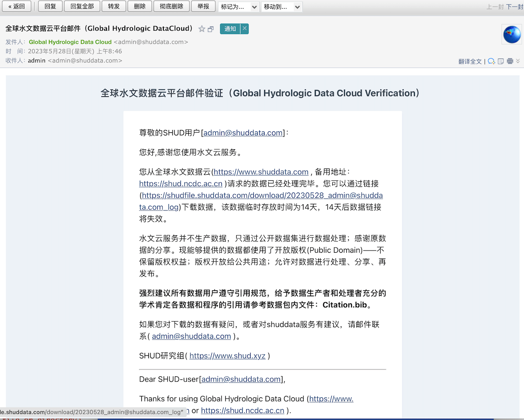
Task: Open the 移动到 dropdown
Action: tap(282, 7)
